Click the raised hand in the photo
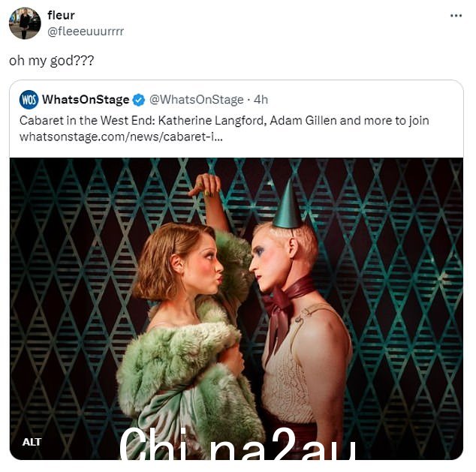Screen dimensions: 476x472 coord(205,185)
